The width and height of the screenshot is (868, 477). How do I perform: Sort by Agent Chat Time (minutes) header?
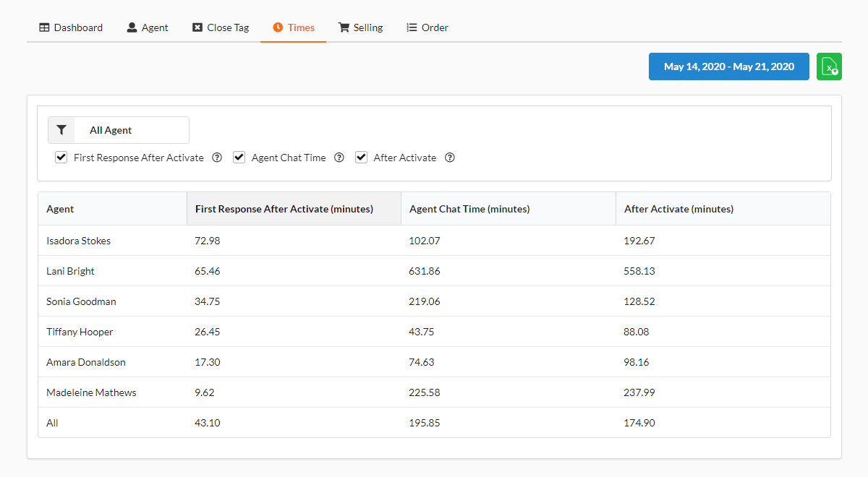pyautogui.click(x=509, y=209)
